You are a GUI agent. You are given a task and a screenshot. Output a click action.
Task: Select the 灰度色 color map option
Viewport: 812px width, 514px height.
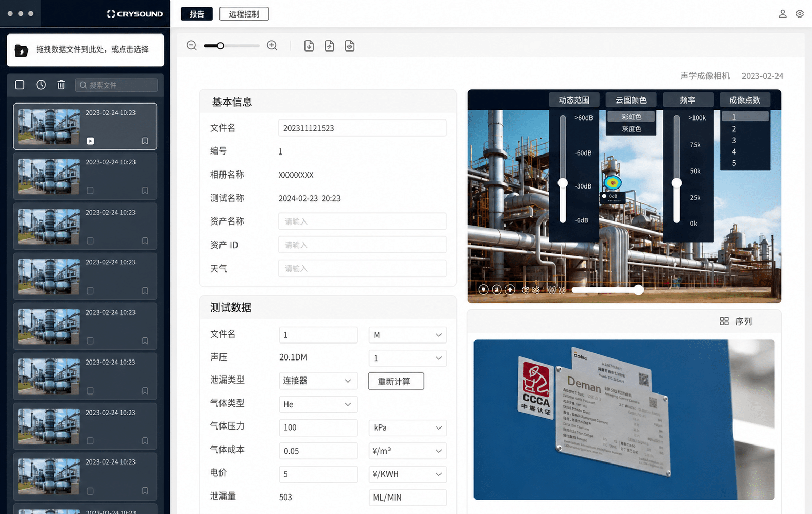click(x=632, y=129)
